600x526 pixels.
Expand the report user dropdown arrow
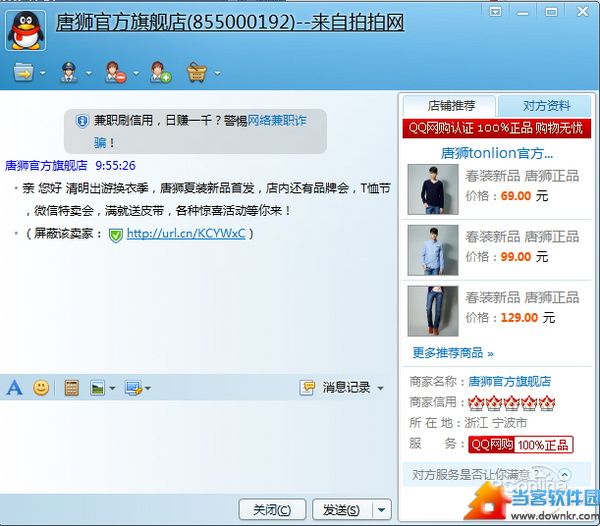tap(89, 73)
